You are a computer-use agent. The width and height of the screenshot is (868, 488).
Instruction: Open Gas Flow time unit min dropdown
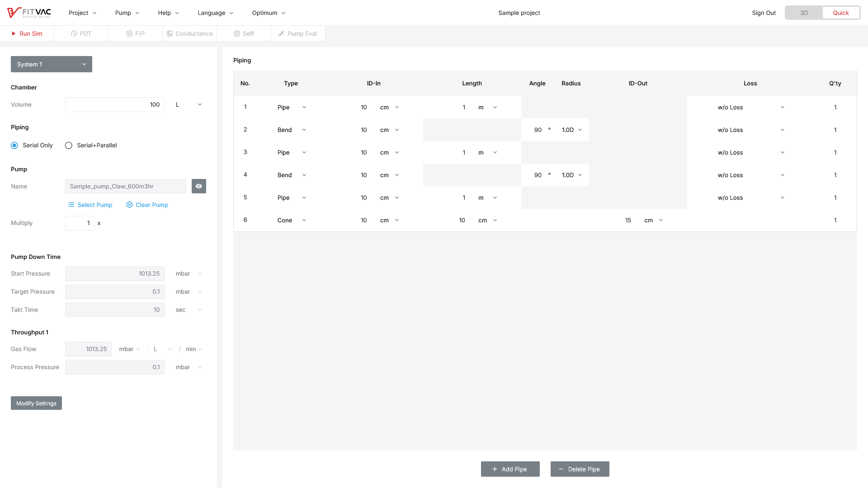(x=193, y=349)
